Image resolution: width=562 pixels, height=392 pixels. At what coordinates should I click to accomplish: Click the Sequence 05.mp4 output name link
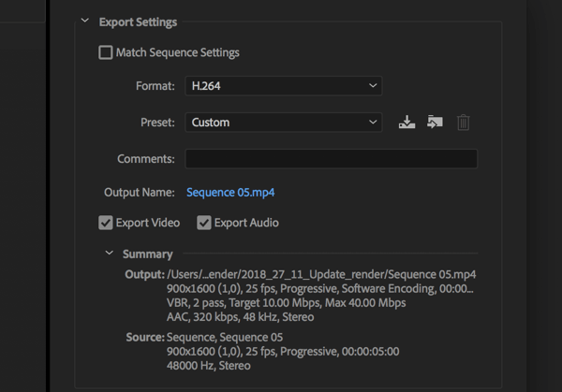230,193
